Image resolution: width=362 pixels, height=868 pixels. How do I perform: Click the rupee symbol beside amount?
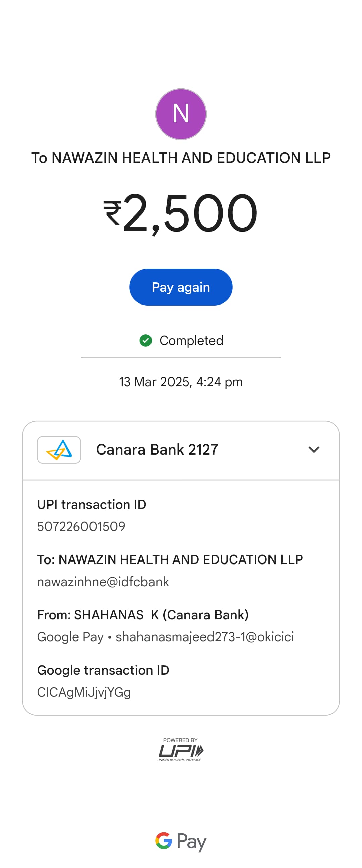[x=112, y=212]
